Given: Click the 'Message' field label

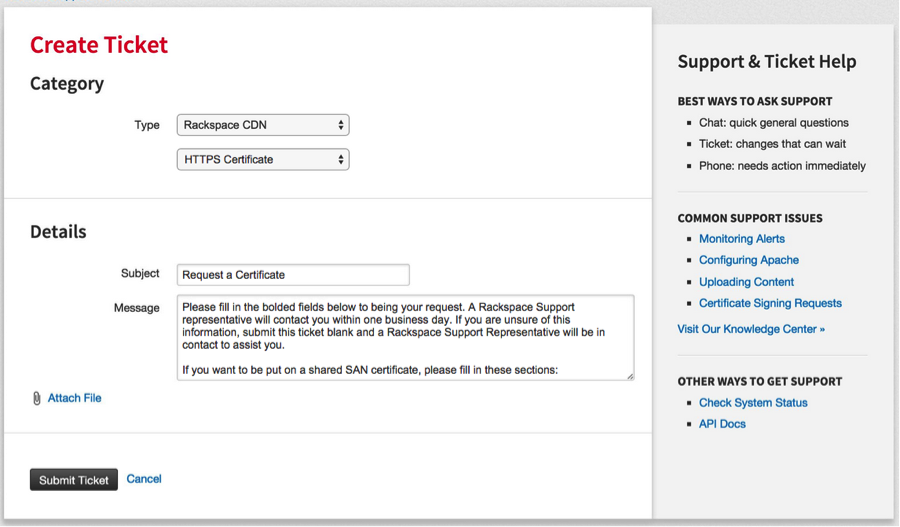Looking at the screenshot, I should (x=137, y=308).
